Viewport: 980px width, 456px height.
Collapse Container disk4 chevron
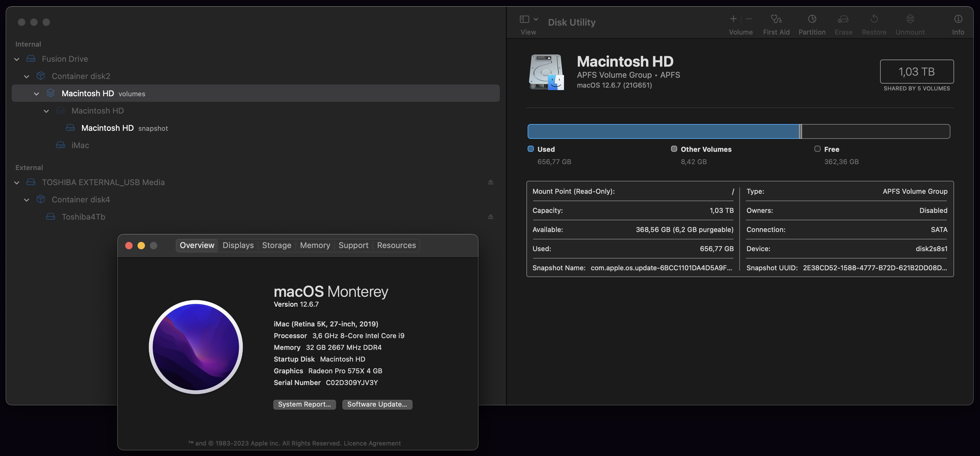[x=27, y=200]
